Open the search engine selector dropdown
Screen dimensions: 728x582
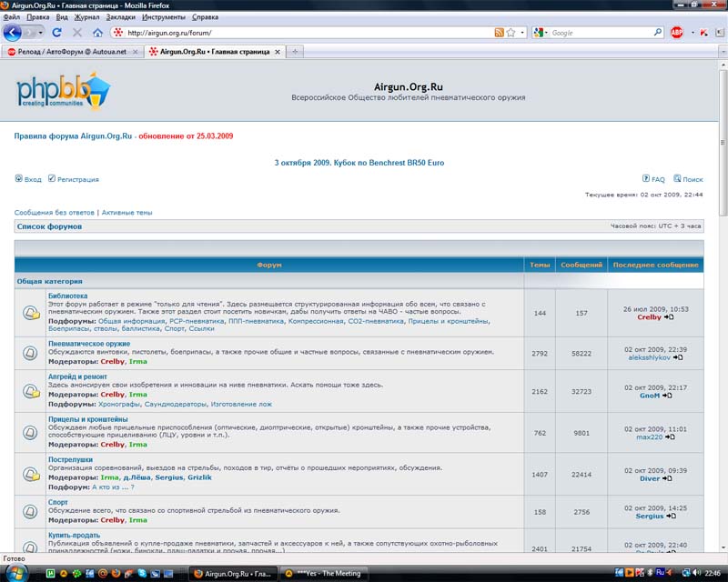coord(541,33)
